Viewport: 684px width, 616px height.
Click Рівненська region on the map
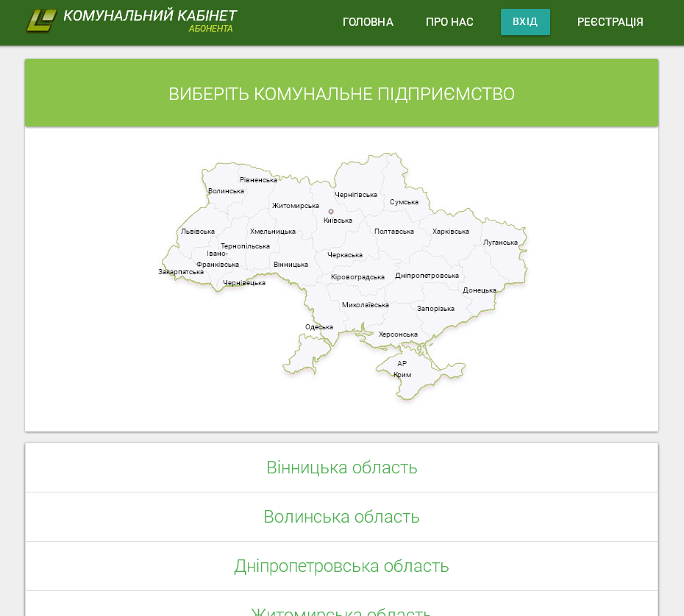pyautogui.click(x=258, y=180)
